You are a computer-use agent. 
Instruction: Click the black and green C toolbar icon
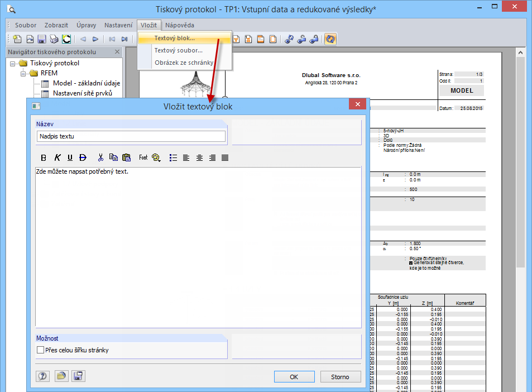66,39
